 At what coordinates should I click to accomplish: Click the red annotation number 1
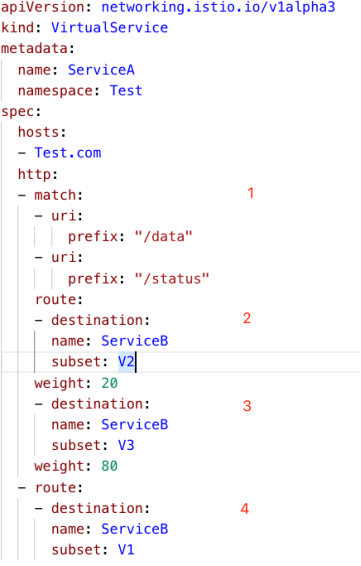[x=251, y=193]
